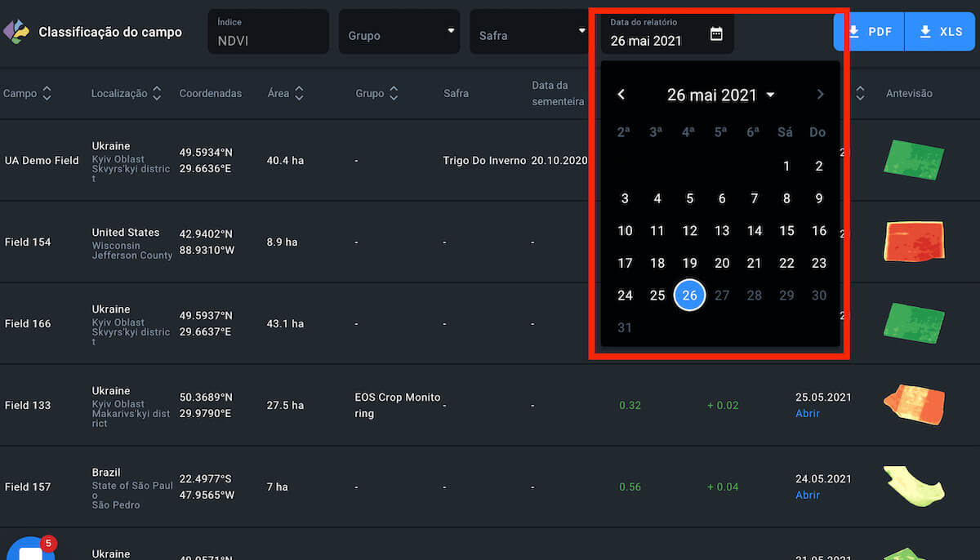
Task: Go to next month in calendar
Action: pyautogui.click(x=821, y=95)
